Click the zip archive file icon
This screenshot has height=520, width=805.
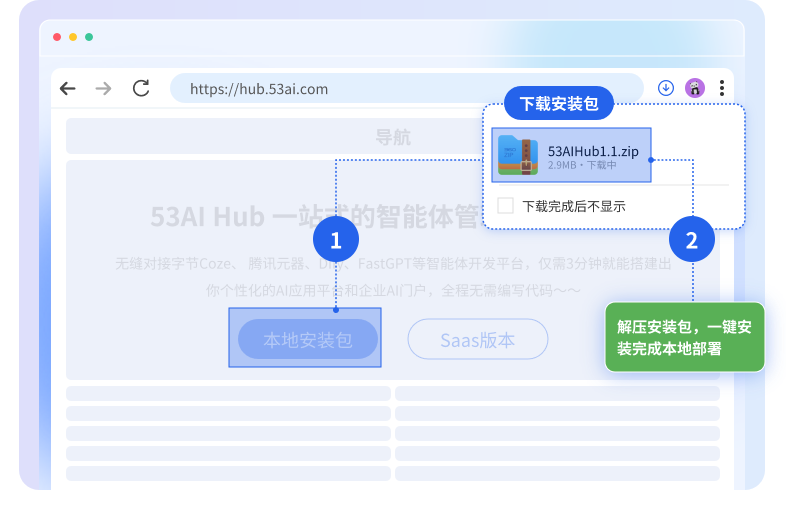(518, 155)
